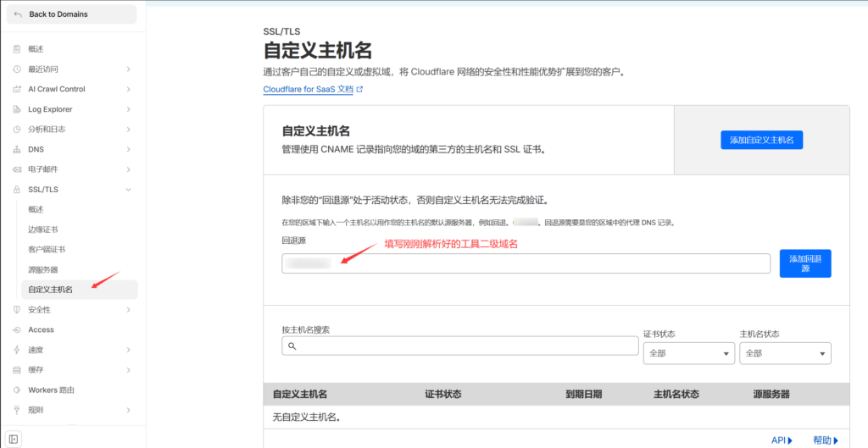
Task: Collapse the SSL/TLS section chevron
Action: click(129, 189)
